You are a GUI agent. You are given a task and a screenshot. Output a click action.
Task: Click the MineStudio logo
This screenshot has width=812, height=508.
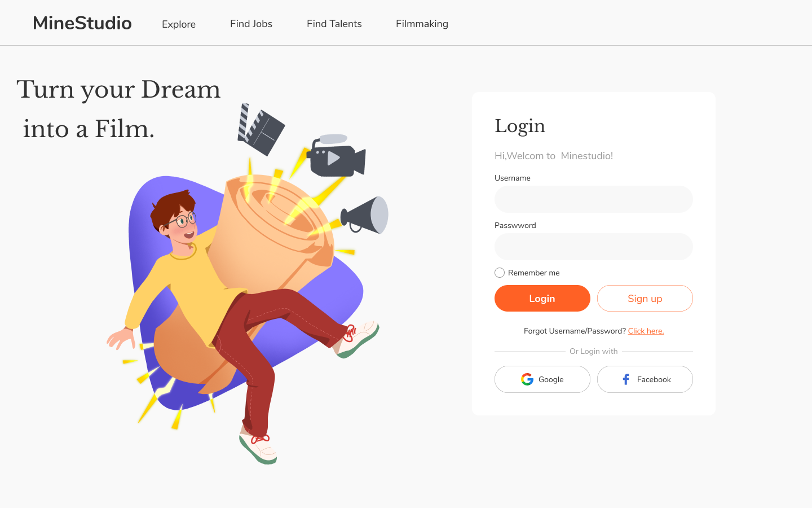[82, 23]
